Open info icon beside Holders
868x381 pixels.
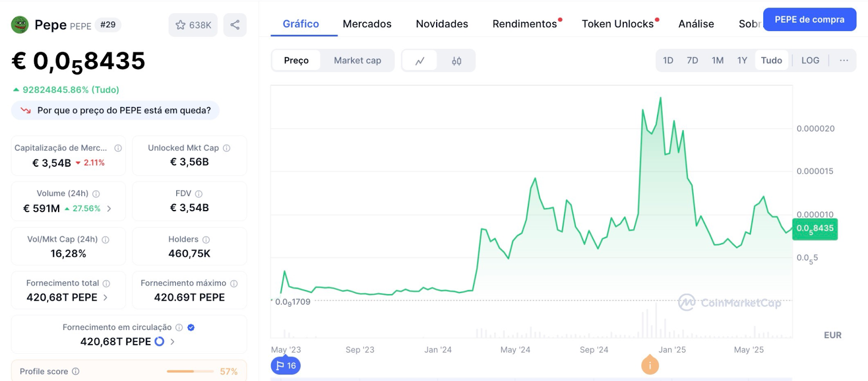(206, 239)
